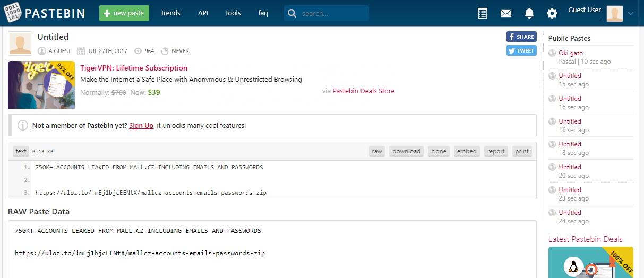Click the text syntax label button
This screenshot has width=644, height=278.
tap(21, 151)
